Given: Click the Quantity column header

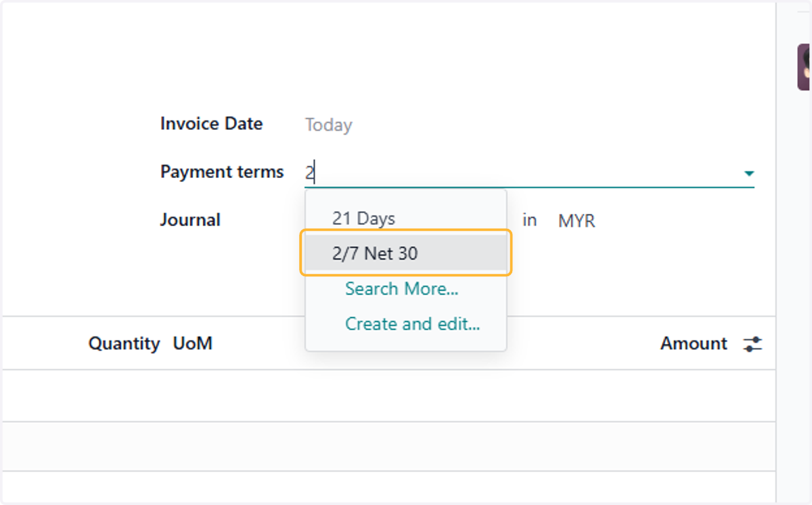Looking at the screenshot, I should pos(124,344).
